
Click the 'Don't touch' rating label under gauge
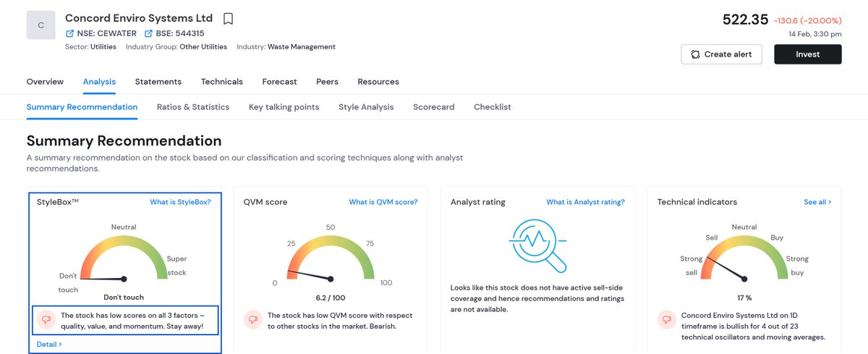pyautogui.click(x=124, y=298)
